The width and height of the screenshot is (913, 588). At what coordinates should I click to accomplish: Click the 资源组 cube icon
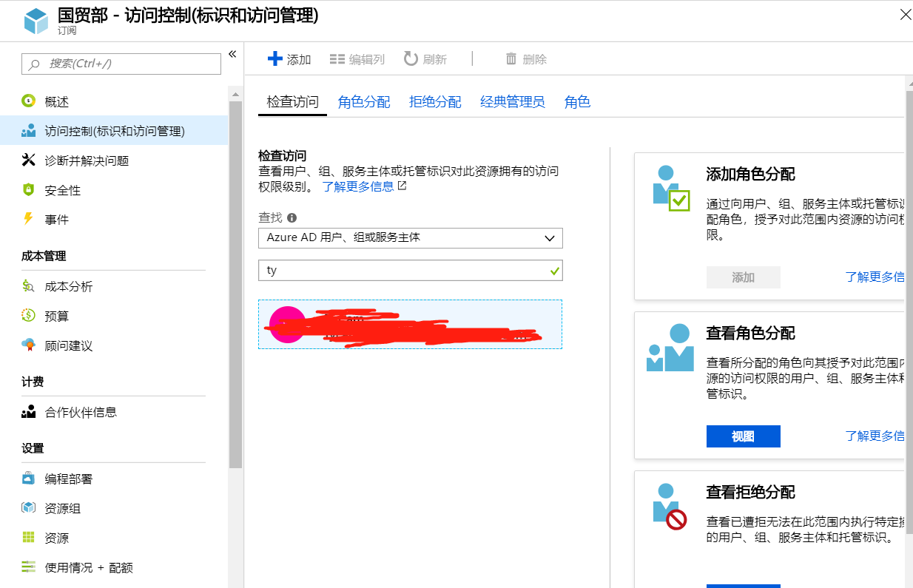click(x=29, y=508)
